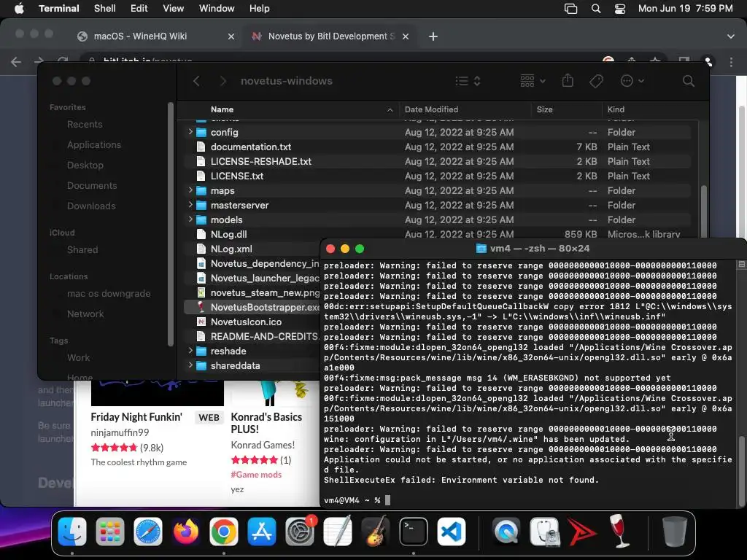Screen dimensions: 747x560
Task: Open Chrome tab search chevron
Action: pyautogui.click(x=730, y=36)
